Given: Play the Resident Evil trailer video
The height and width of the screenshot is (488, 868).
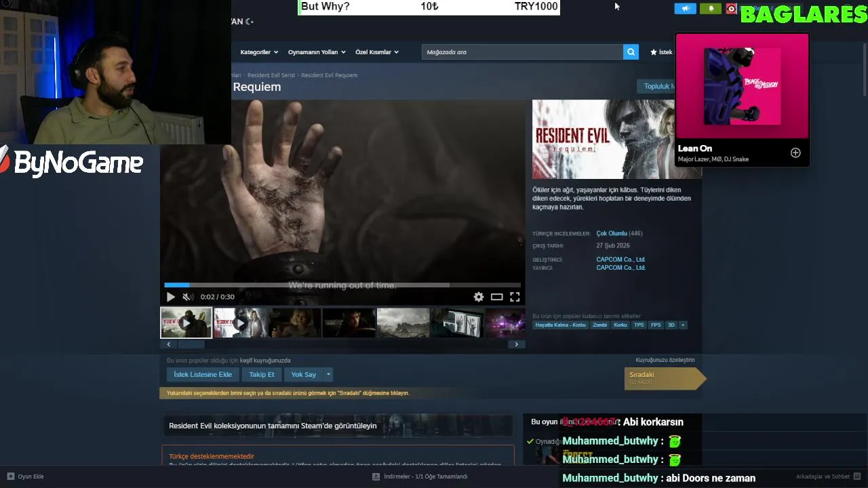Looking at the screenshot, I should point(170,297).
